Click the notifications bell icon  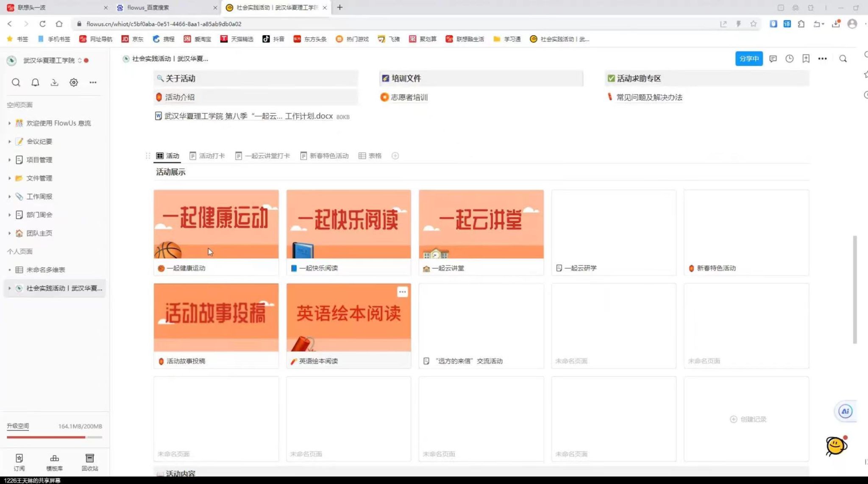[35, 82]
